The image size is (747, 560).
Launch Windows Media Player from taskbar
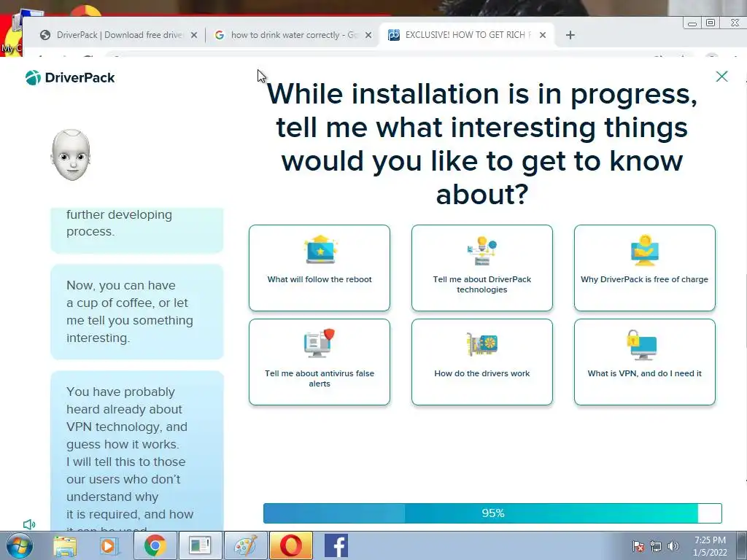tap(109, 545)
